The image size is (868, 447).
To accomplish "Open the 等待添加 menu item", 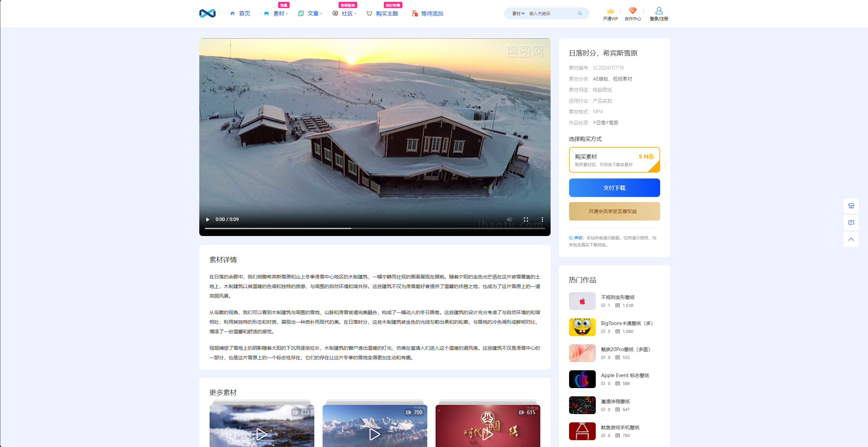I will tap(428, 13).
